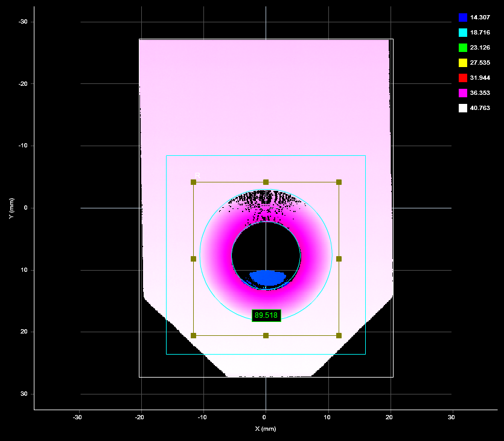
Task: Click the 40.763 legend value text
Action: [480, 108]
